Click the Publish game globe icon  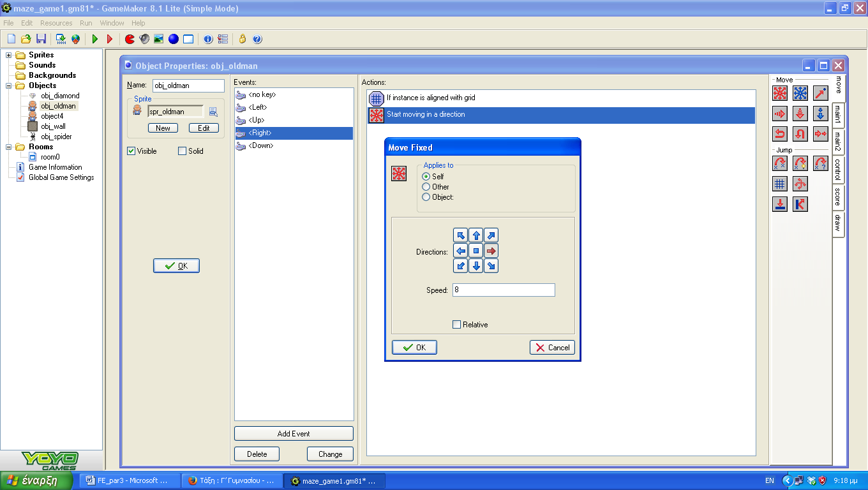click(76, 39)
